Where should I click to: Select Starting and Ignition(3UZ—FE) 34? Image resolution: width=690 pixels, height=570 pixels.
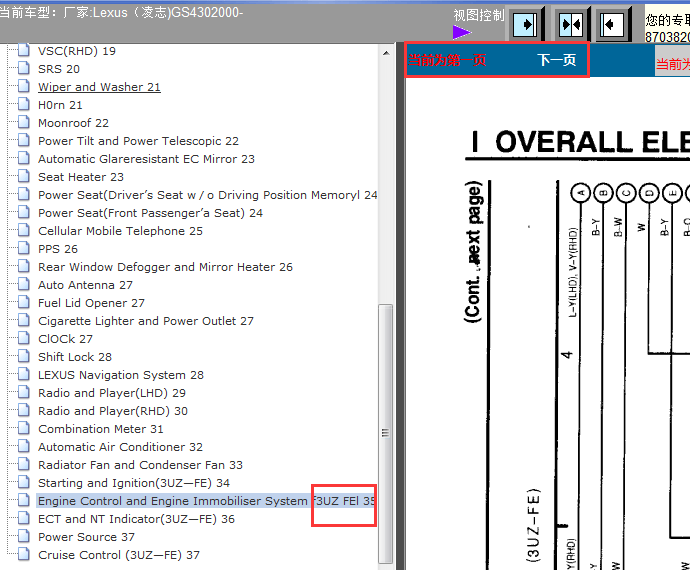(x=134, y=483)
